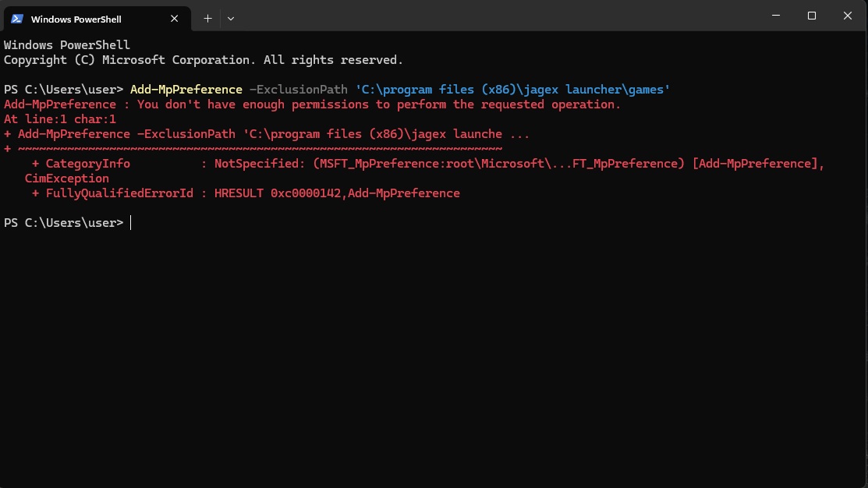Screen dimensions: 868x488
Task: Click the 'At line:1 char:1' line
Action: (60, 119)
